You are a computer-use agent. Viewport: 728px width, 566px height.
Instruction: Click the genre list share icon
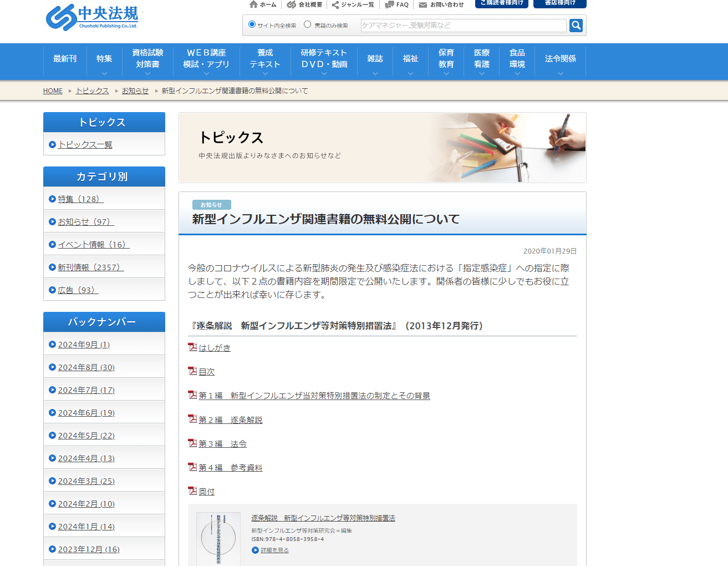click(x=335, y=5)
